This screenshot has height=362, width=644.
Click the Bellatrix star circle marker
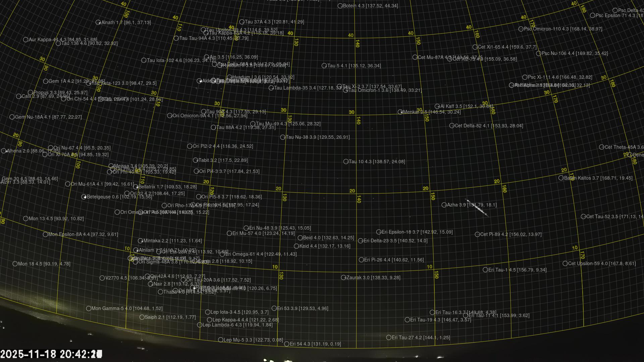click(x=136, y=187)
